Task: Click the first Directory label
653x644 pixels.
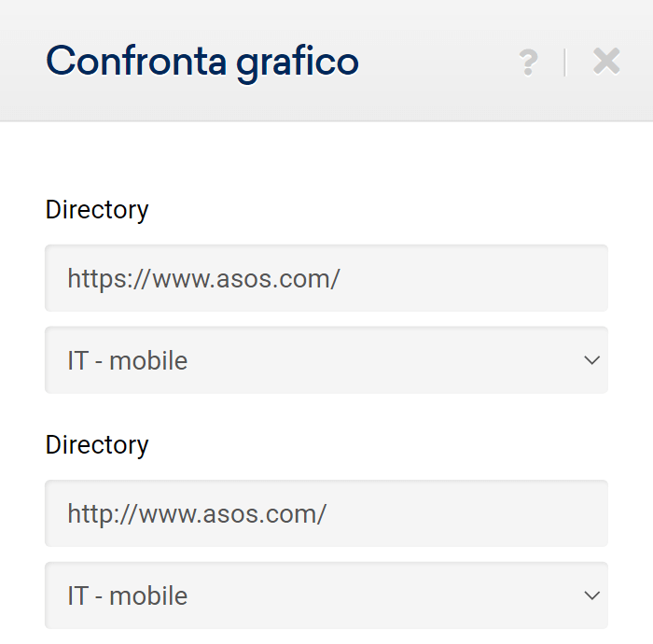Action: pyautogui.click(x=97, y=209)
